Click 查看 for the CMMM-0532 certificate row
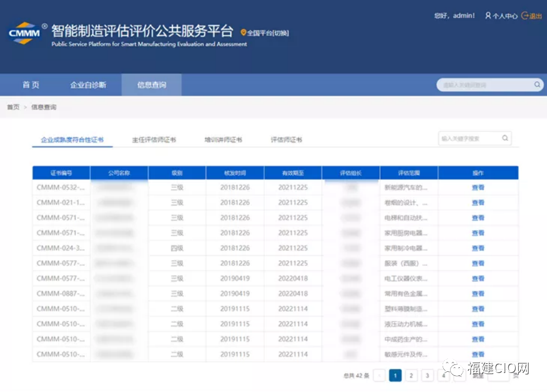The image size is (547, 392). (x=478, y=187)
